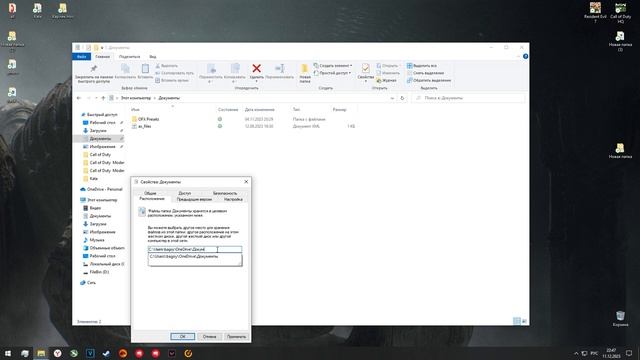
Task: Click Cancel in the Properties dialog
Action: (209, 336)
